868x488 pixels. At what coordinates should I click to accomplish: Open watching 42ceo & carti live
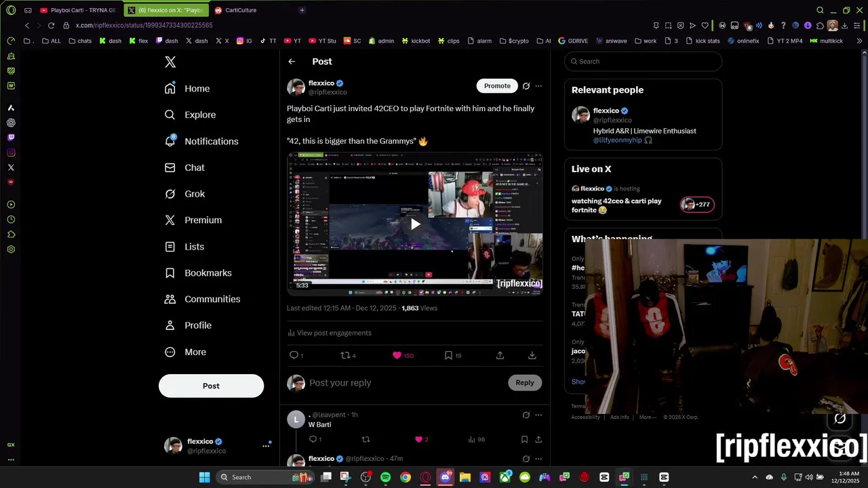click(616, 205)
